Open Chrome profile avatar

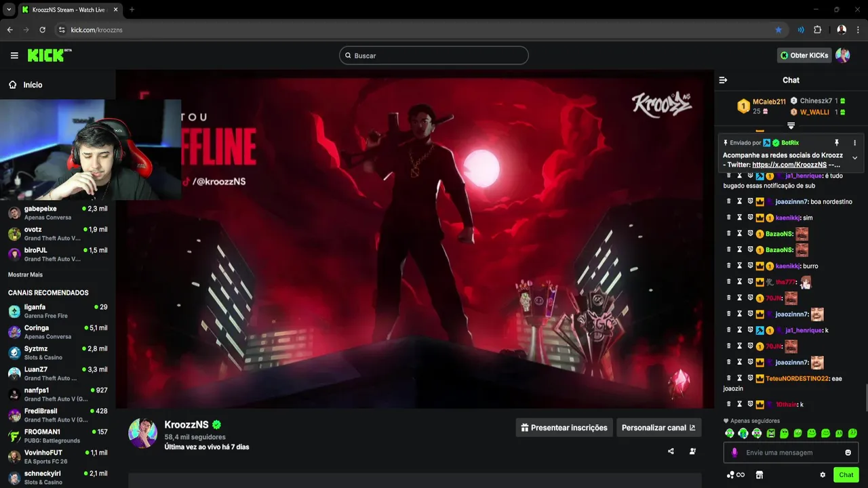(x=842, y=30)
